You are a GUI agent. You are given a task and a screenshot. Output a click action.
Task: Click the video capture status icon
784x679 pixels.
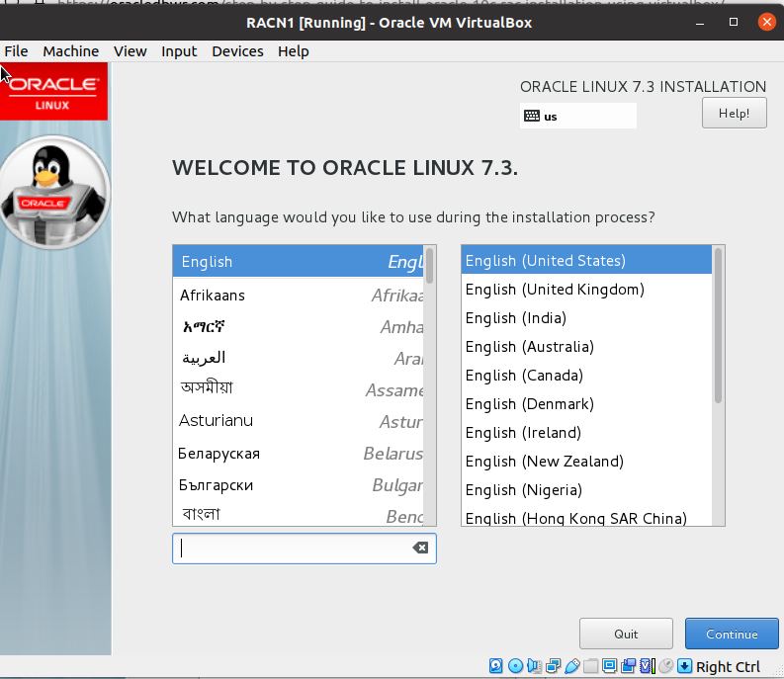click(629, 666)
